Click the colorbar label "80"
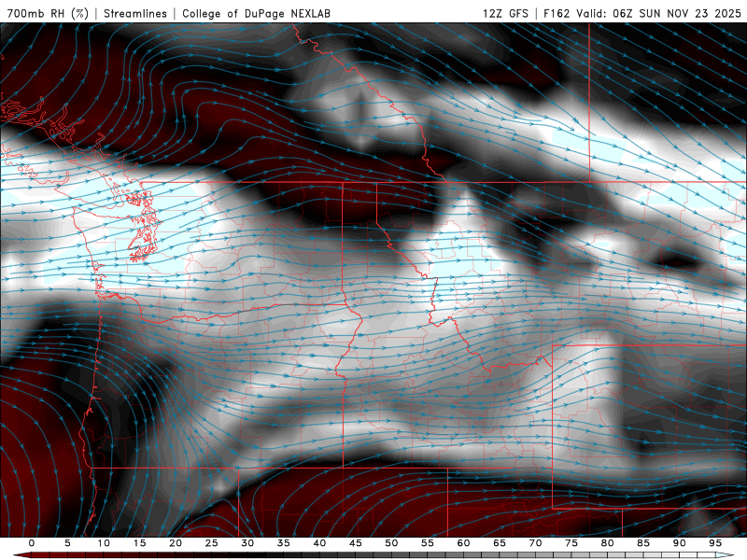747x560 pixels. click(607, 543)
